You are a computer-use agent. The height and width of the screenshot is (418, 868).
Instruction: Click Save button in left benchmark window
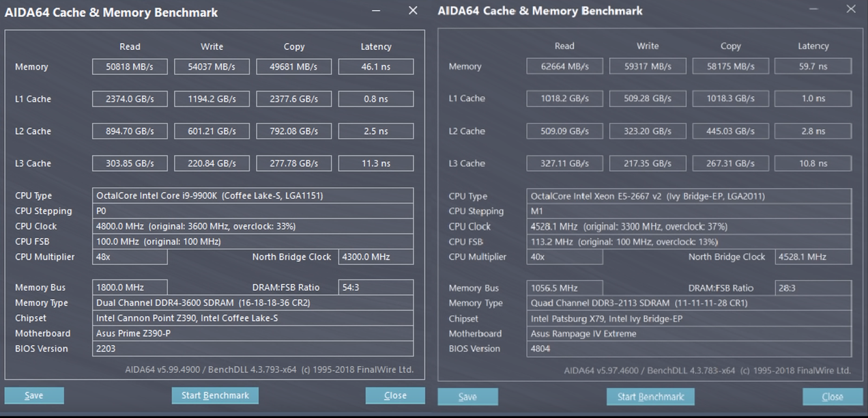(x=34, y=395)
